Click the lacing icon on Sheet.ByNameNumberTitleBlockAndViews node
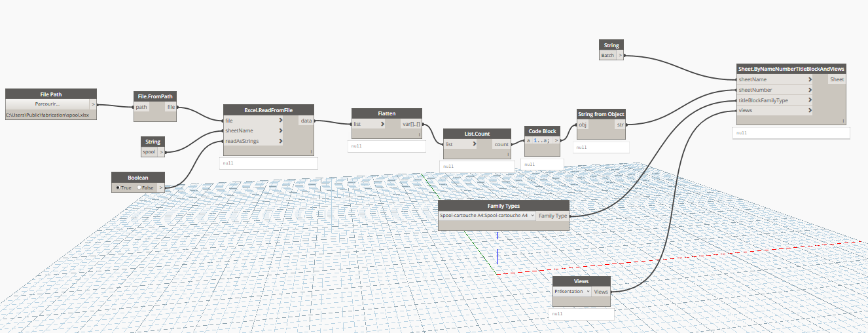 coord(843,121)
